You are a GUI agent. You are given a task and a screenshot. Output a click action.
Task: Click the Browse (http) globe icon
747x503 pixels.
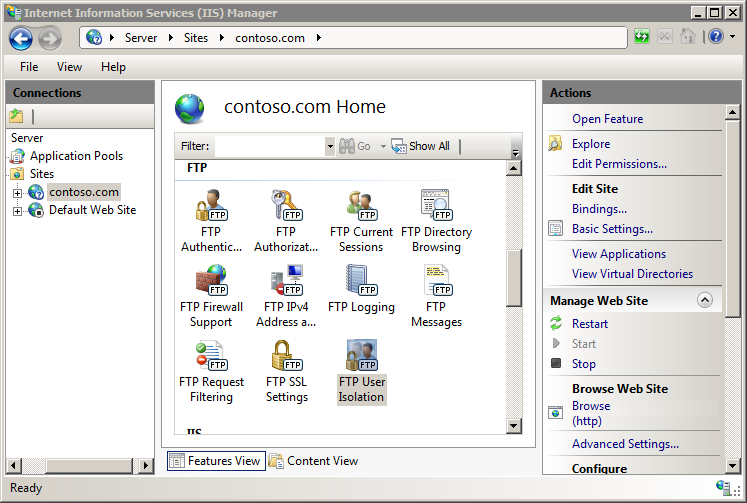tap(555, 412)
